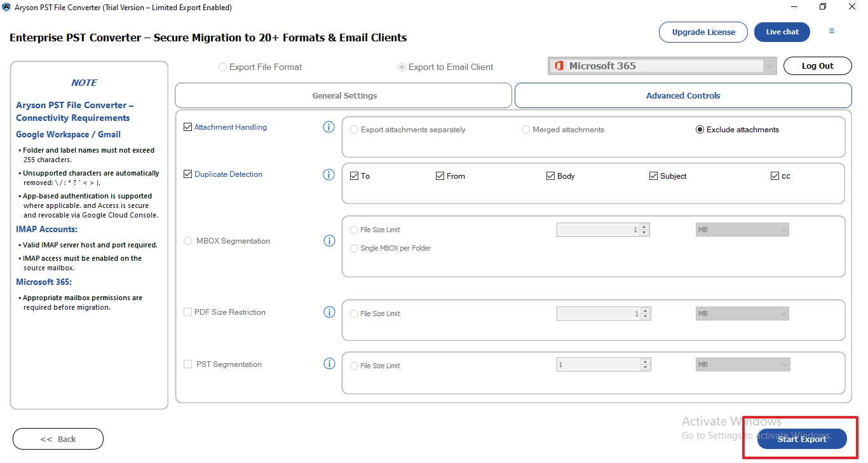Viewport: 868px width, 463px height.
Task: Open the hamburger menu icon
Action: click(832, 31)
